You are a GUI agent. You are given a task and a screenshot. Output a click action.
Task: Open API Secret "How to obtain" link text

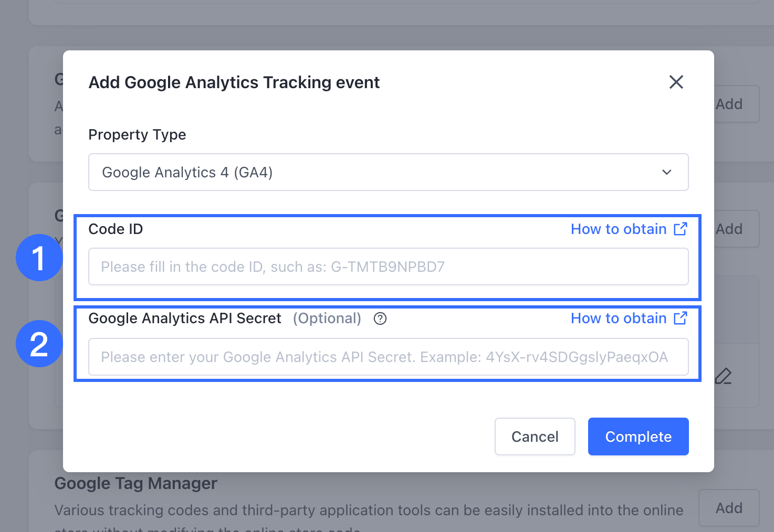point(619,318)
